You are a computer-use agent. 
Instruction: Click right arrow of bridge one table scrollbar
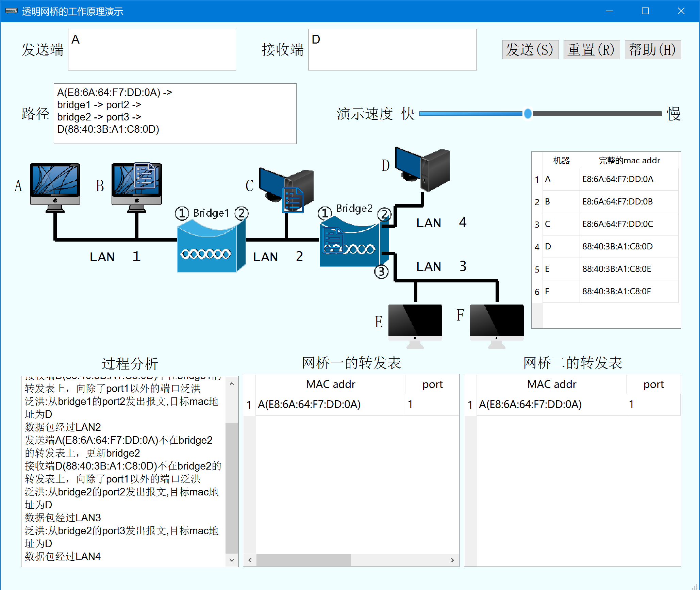pos(452,560)
